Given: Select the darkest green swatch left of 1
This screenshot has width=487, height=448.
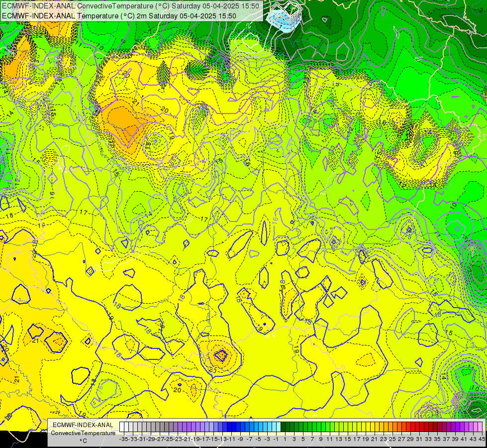Looking at the screenshot, I should 283,427.
